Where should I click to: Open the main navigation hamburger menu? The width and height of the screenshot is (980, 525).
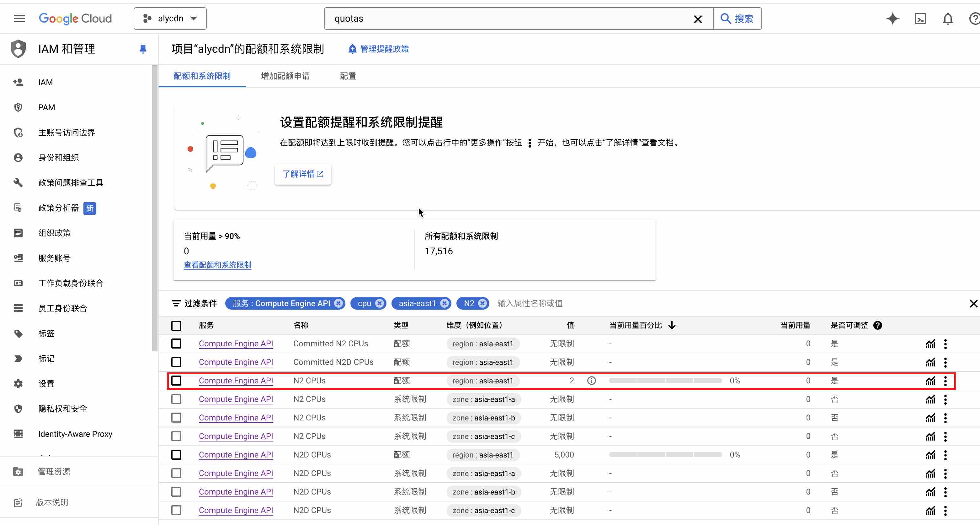tap(19, 18)
